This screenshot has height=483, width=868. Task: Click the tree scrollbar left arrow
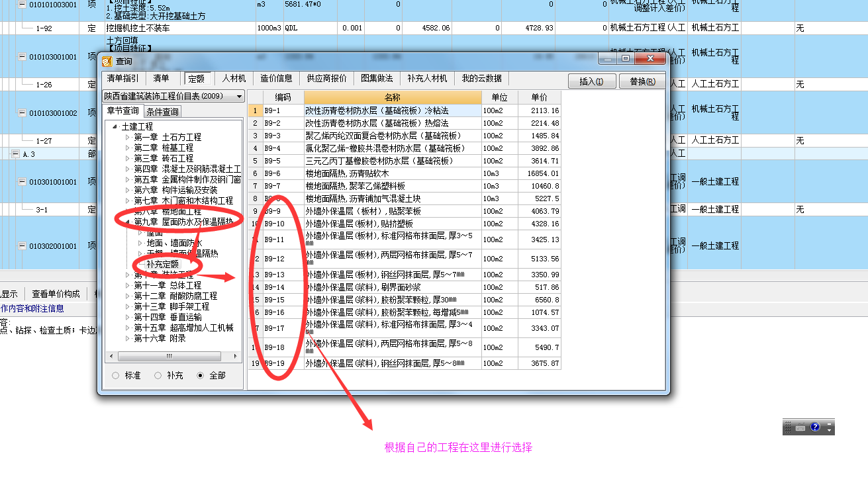click(x=112, y=357)
